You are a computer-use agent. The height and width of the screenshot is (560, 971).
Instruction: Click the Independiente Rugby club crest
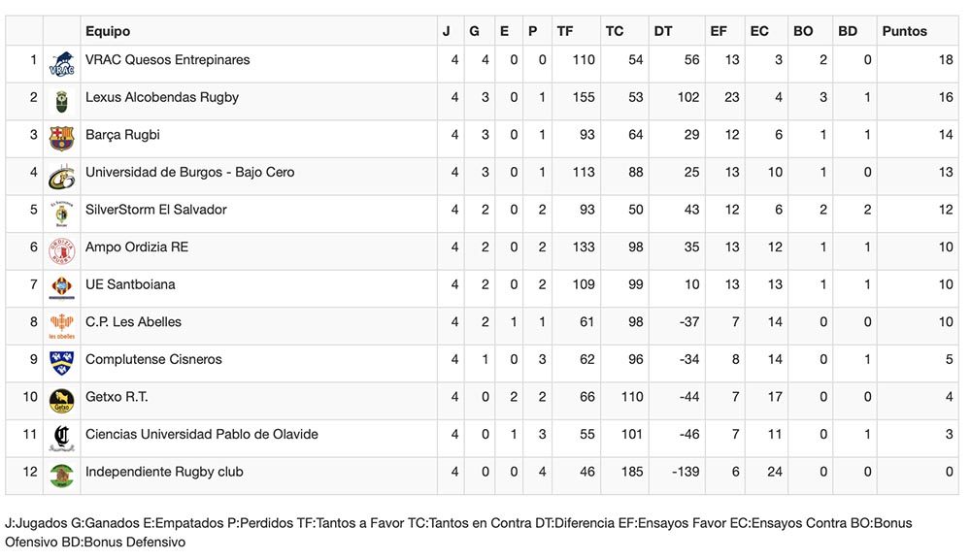point(61,476)
